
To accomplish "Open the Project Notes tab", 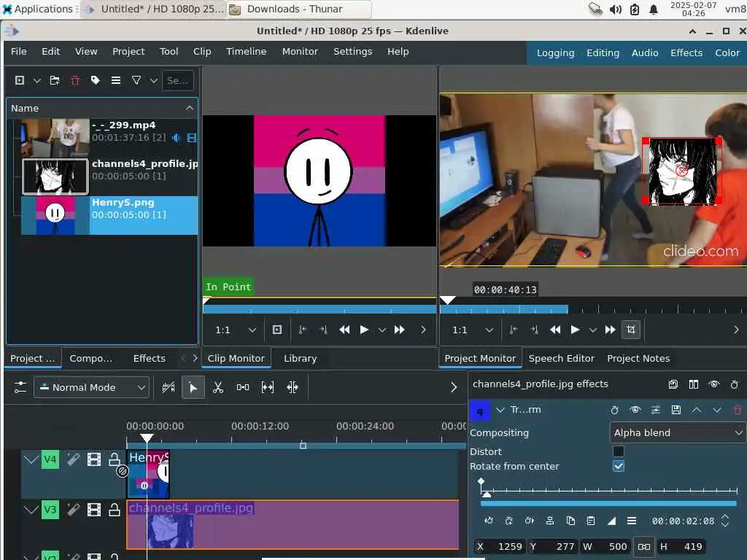I will [x=638, y=358].
